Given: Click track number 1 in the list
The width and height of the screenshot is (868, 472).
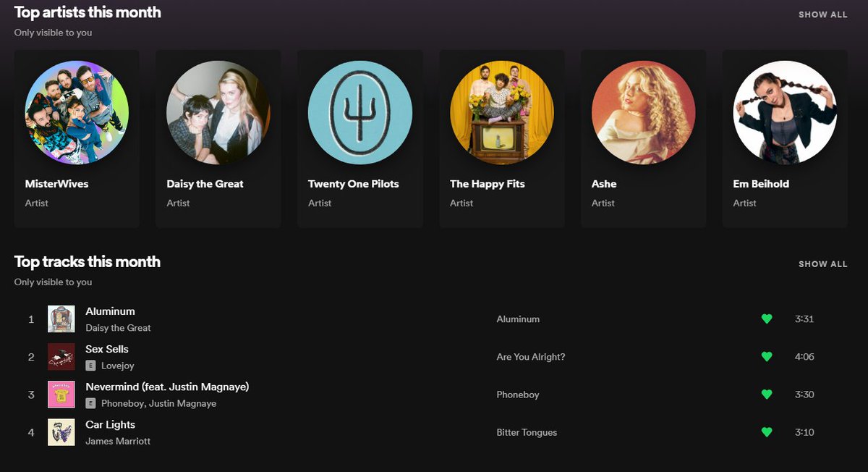Looking at the screenshot, I should [31, 319].
